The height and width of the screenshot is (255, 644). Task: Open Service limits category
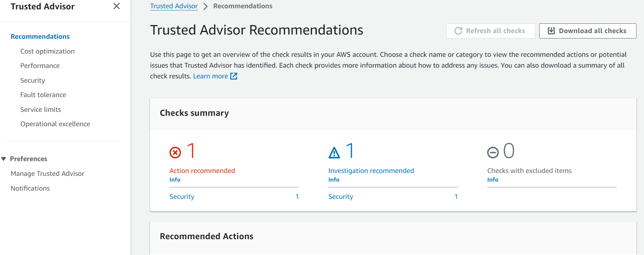(41, 110)
